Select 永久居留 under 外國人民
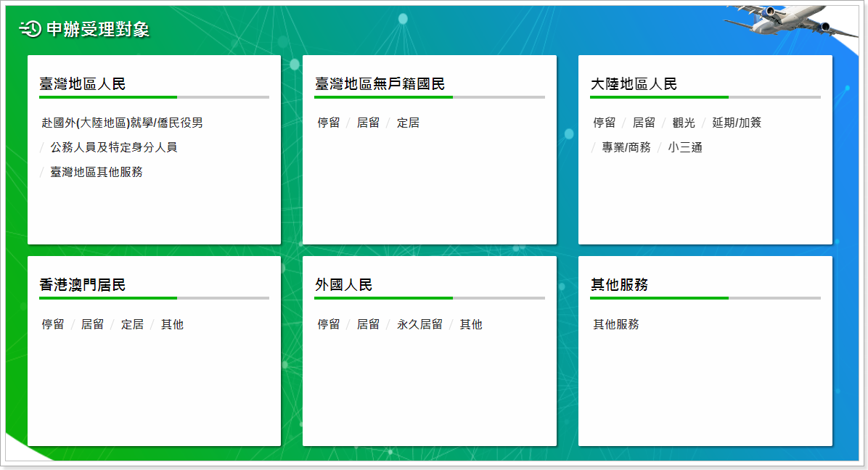 (x=419, y=325)
